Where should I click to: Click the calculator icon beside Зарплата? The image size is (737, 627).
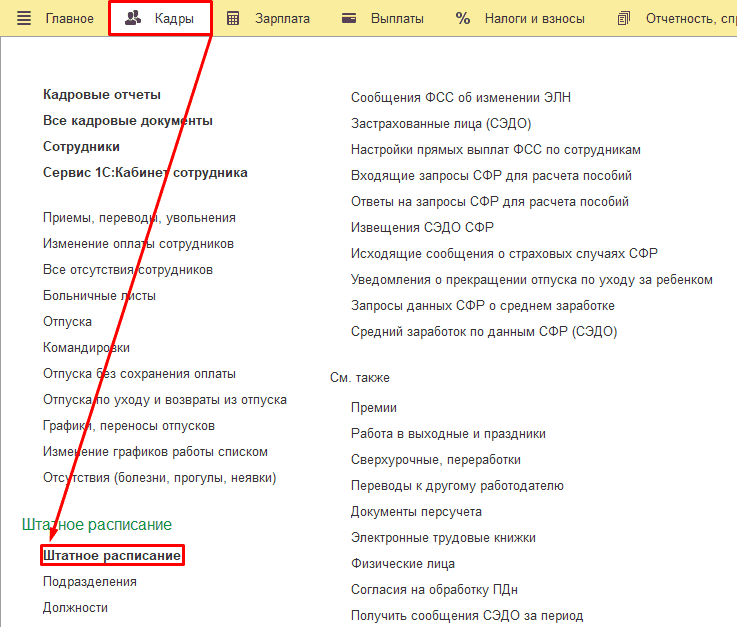tap(233, 18)
